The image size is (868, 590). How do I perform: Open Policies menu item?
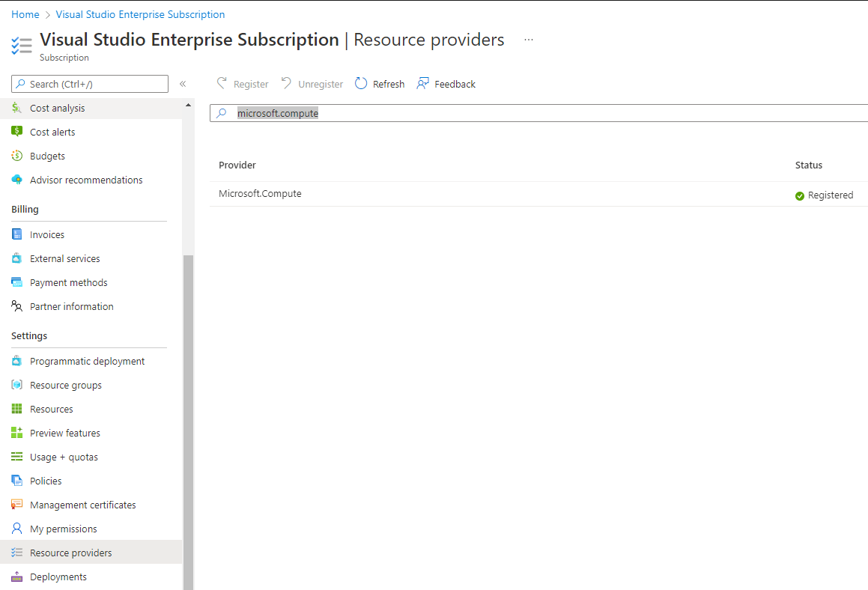(x=91, y=481)
